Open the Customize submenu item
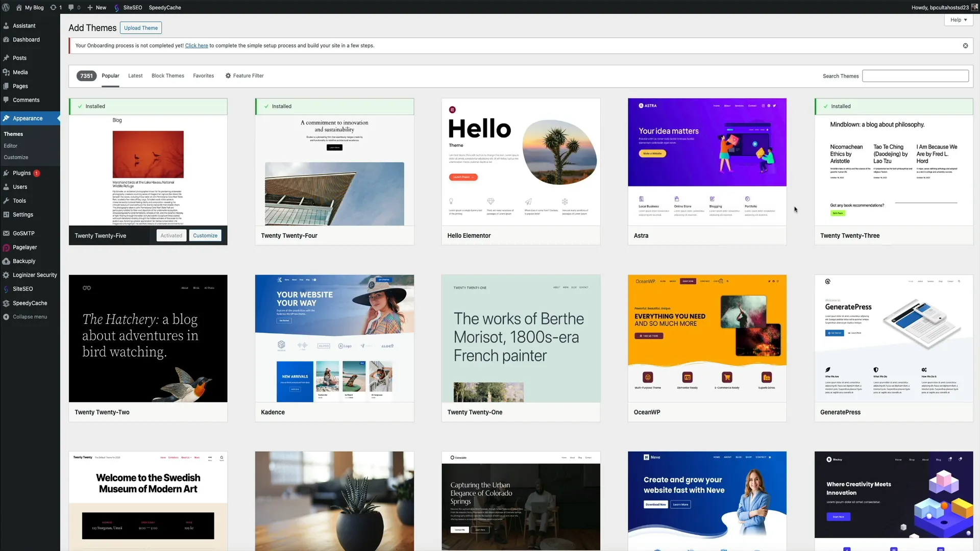 pos(16,157)
